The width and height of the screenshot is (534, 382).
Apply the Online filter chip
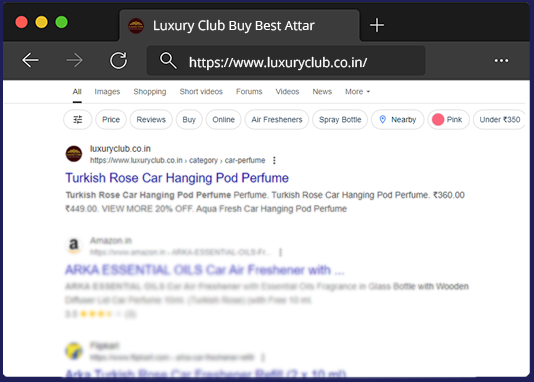pos(224,120)
